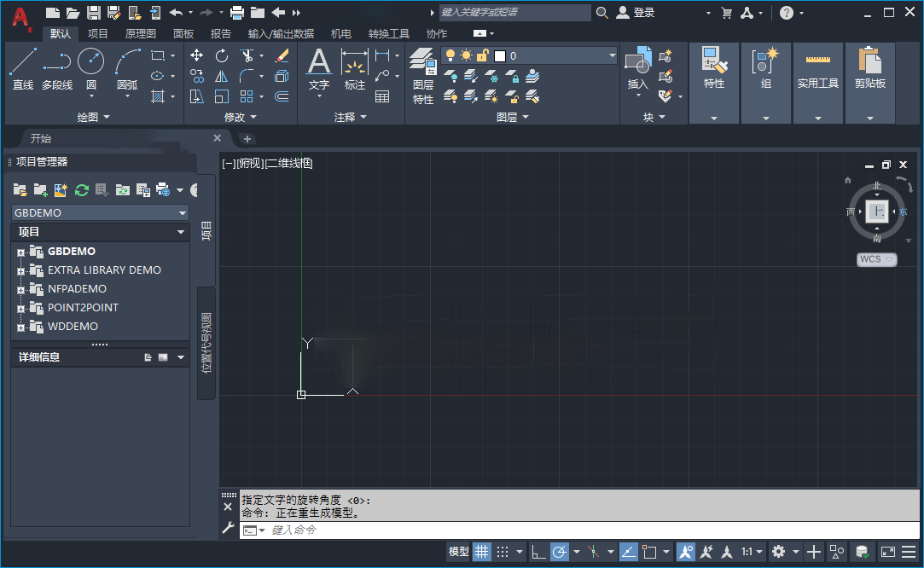Select the Line (直线) tool
This screenshot has width=924, height=568.
click(23, 70)
